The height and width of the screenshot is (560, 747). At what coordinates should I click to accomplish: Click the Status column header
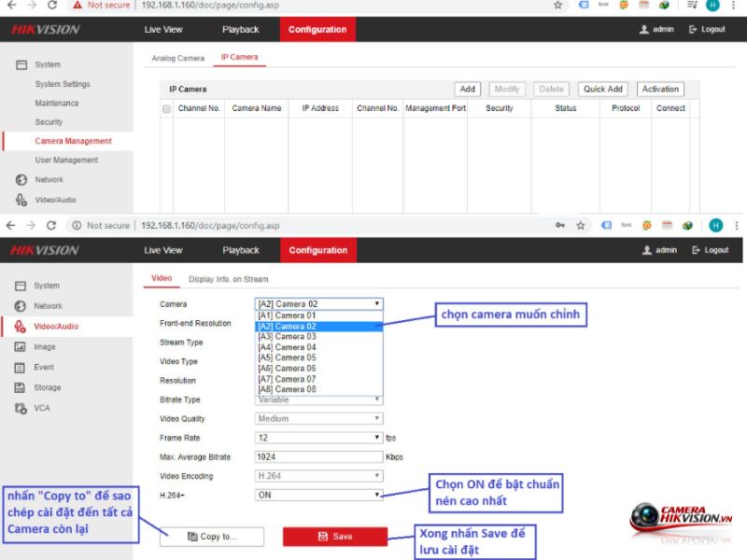(x=566, y=108)
